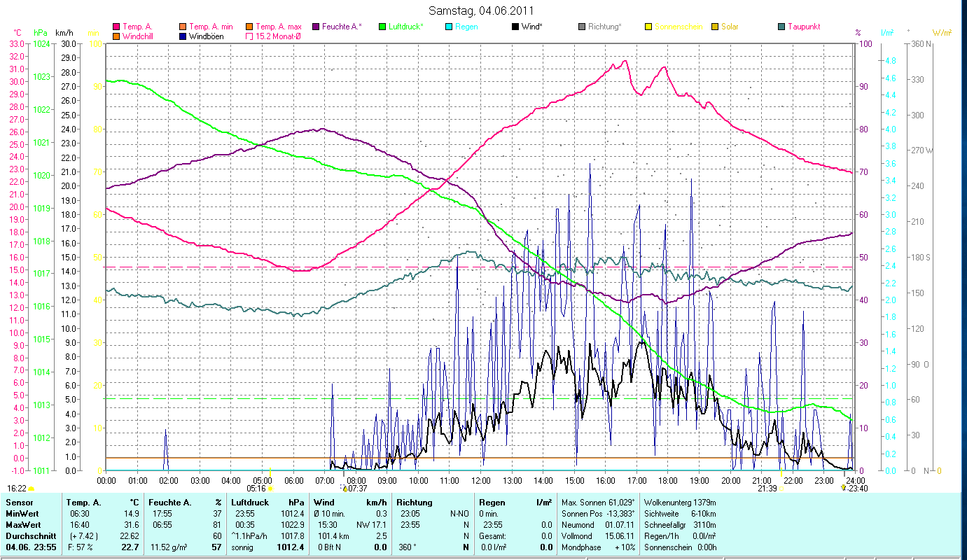Click the 12:00 time axis label
Viewport: 967px width, 560px height.
(x=481, y=481)
